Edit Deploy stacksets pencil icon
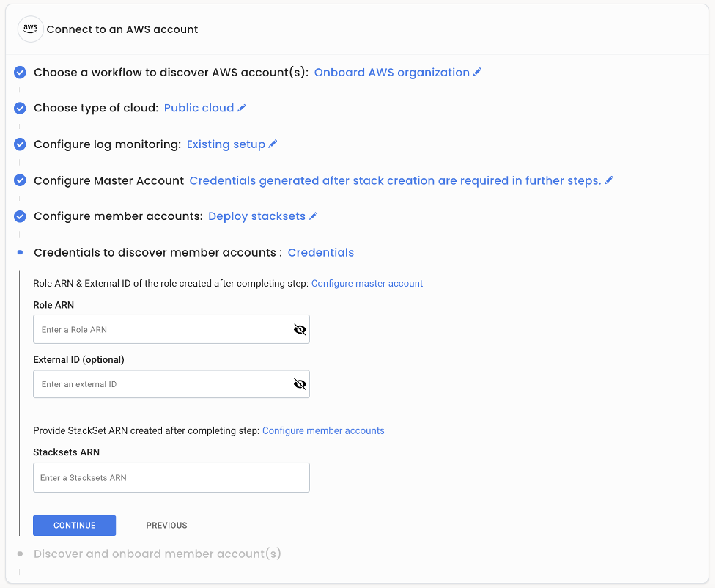The width and height of the screenshot is (716, 588). (x=313, y=216)
